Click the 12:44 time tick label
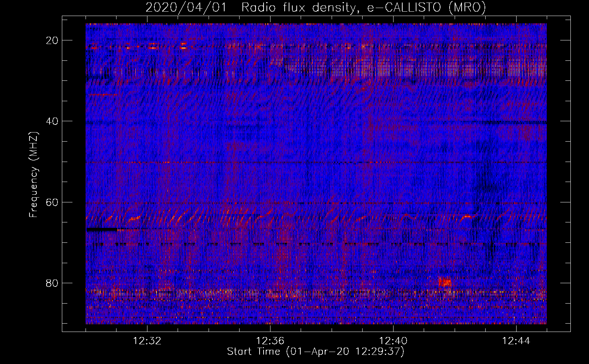 pyautogui.click(x=516, y=341)
